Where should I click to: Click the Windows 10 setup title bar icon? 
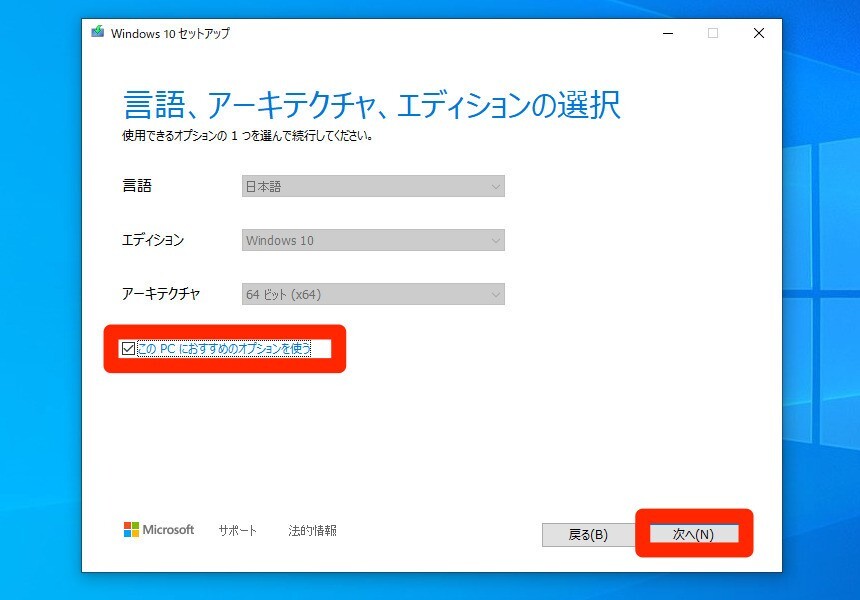[x=98, y=32]
